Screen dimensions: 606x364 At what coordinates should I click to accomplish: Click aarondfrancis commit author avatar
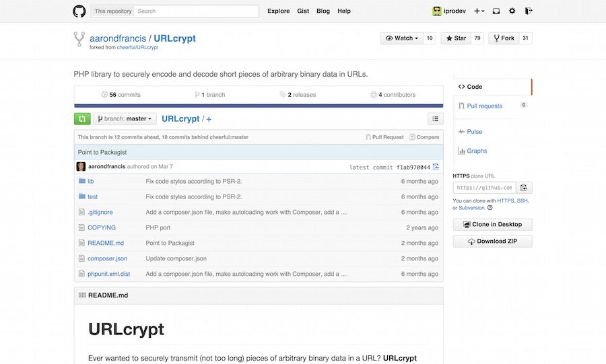tap(81, 166)
